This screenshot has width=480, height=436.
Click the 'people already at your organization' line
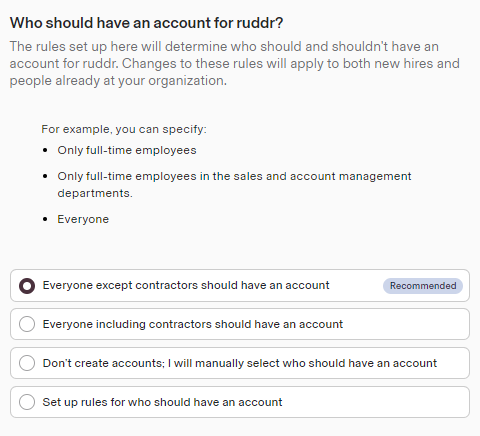pos(118,81)
